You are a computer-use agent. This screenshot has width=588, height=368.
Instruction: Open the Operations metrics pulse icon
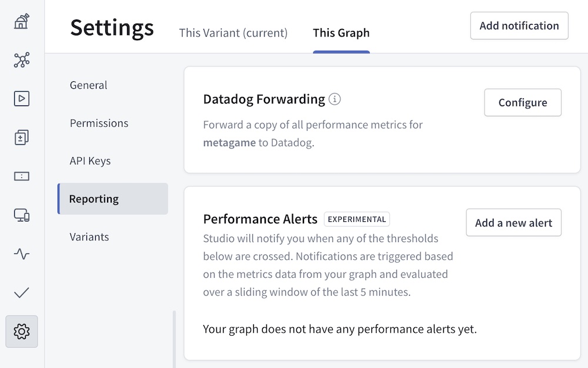click(x=22, y=254)
